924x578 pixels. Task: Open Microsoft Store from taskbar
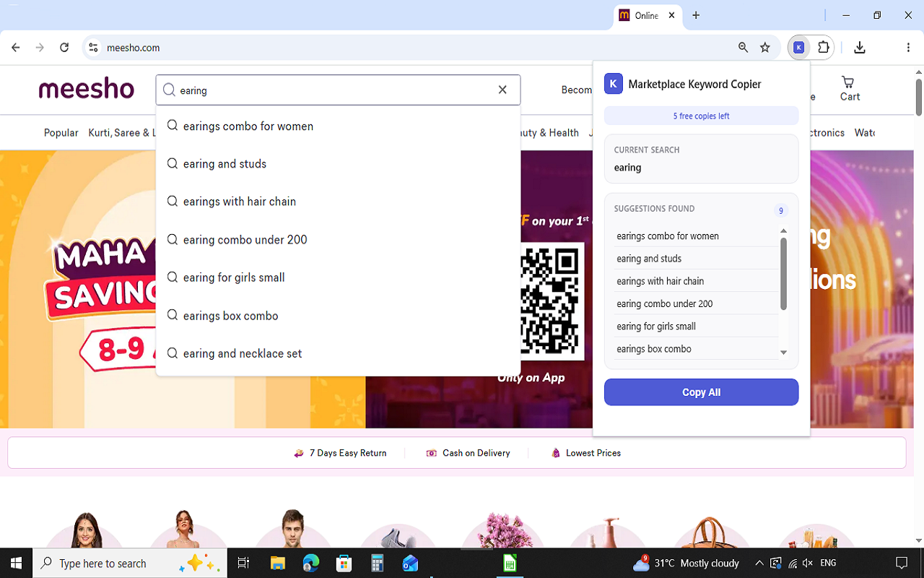pos(344,563)
